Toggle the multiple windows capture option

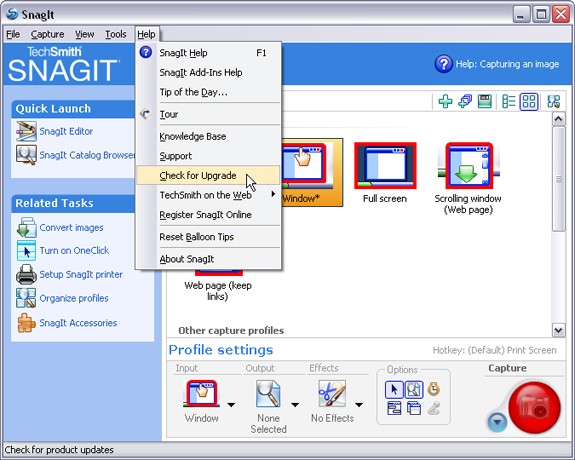[x=414, y=408]
